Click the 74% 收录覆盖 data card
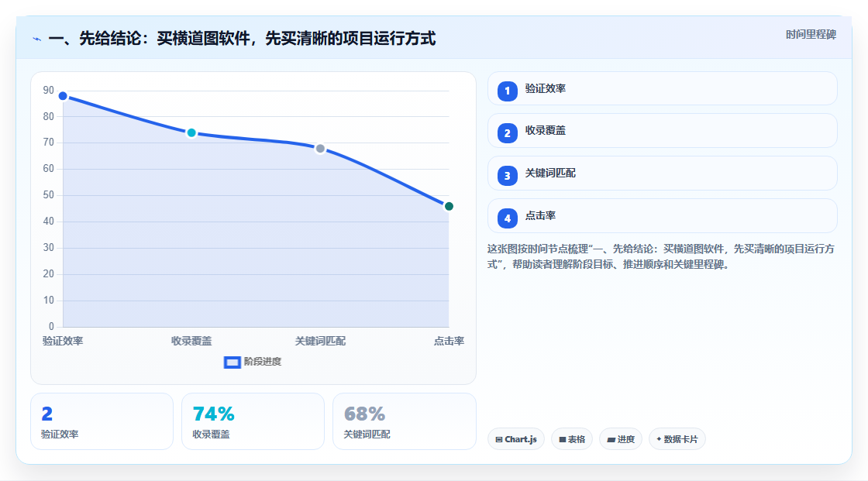The width and height of the screenshot is (868, 481). [x=253, y=421]
